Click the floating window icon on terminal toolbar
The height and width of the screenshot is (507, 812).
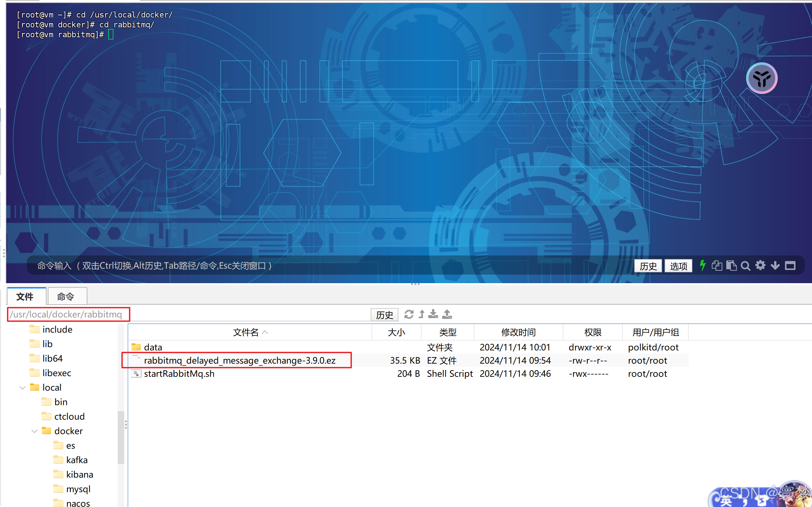pos(790,265)
